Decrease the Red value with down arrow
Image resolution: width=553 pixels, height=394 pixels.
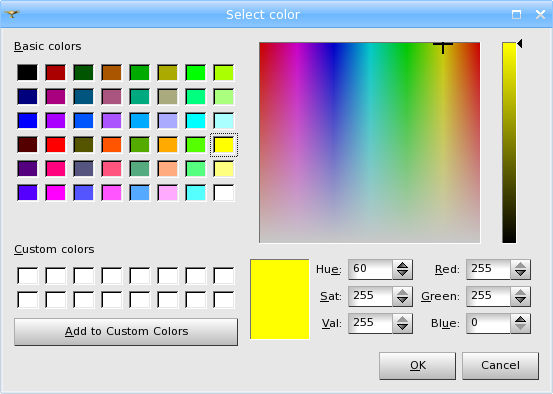(521, 274)
